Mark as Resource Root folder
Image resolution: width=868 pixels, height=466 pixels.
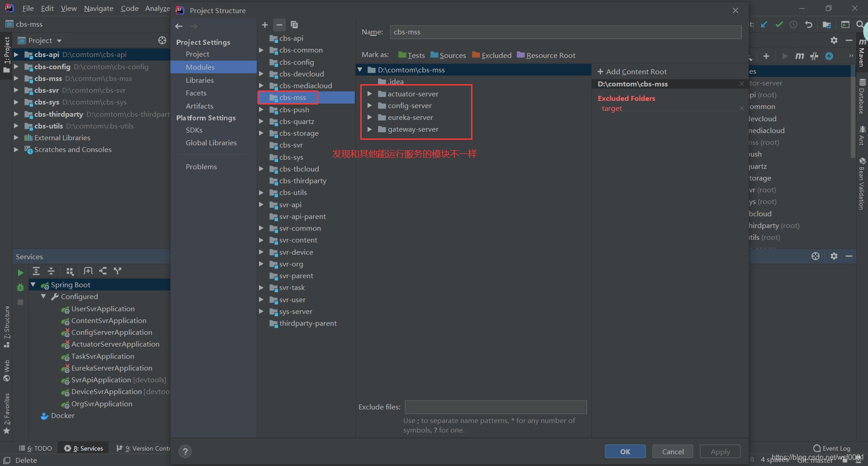[x=546, y=55]
